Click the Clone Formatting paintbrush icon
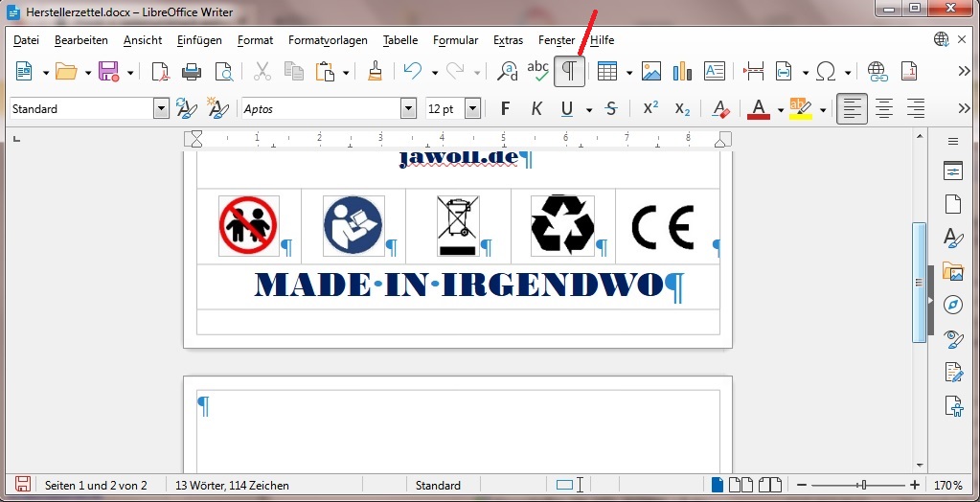The height and width of the screenshot is (502, 980). [376, 72]
